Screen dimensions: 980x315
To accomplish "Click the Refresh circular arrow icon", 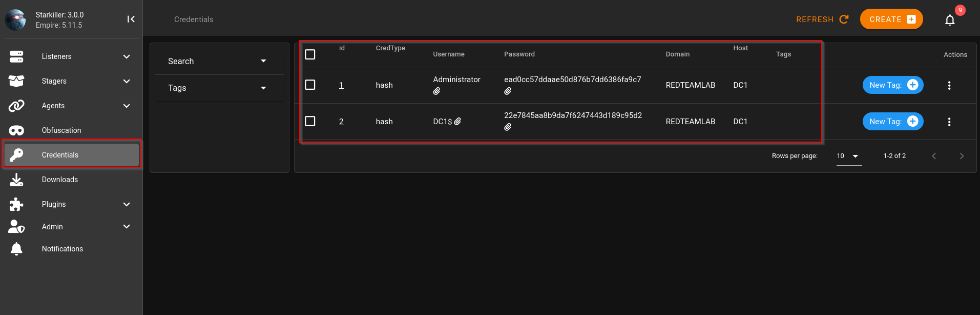I will point(844,19).
